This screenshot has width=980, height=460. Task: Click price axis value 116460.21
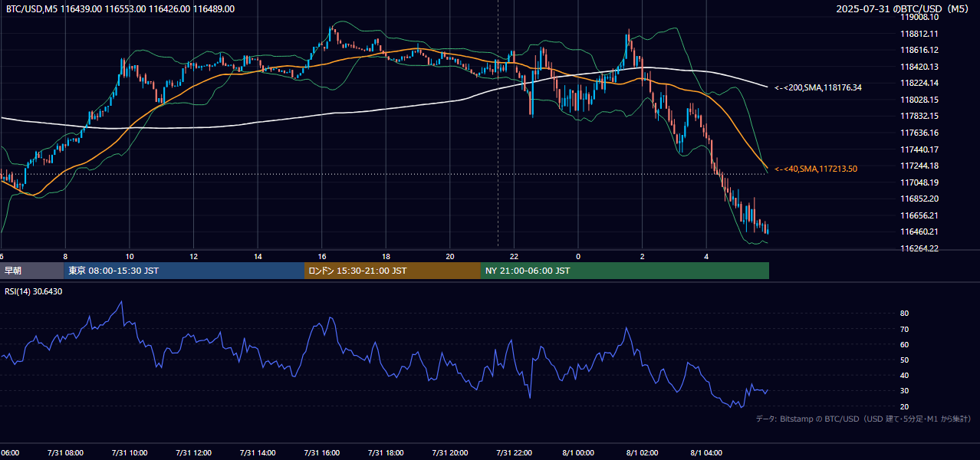click(919, 232)
